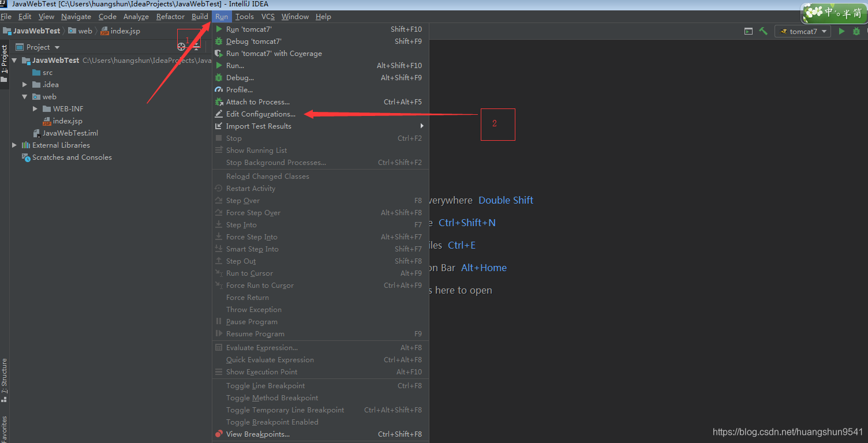Open the Tools menu
This screenshot has height=443, width=868.
pyautogui.click(x=245, y=16)
